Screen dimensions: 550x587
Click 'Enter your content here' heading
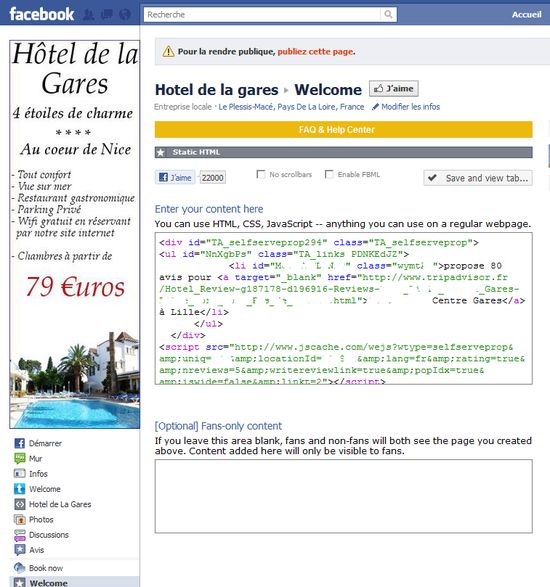tap(209, 209)
